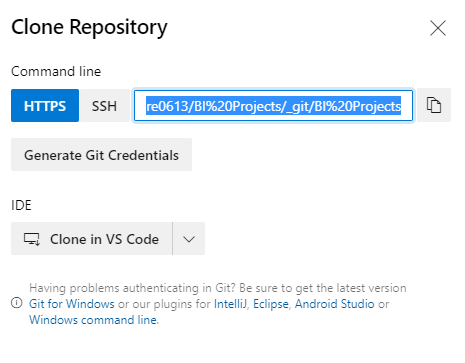
Task: Open the Eclipse plugin link
Action: 271,304
